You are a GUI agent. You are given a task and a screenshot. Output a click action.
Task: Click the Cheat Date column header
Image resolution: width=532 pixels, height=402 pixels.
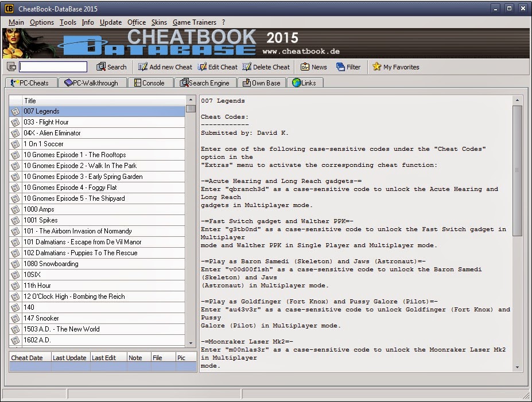[29, 357]
